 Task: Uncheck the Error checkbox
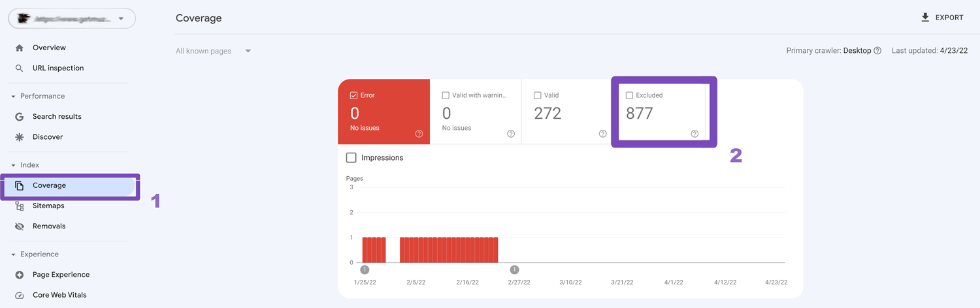(x=353, y=95)
